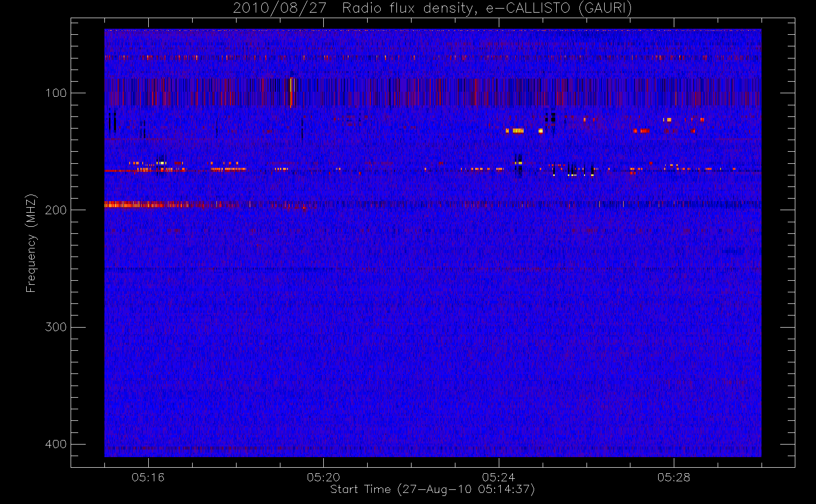Click the '05:28' time axis label
The height and width of the screenshot is (504, 816).
[674, 477]
